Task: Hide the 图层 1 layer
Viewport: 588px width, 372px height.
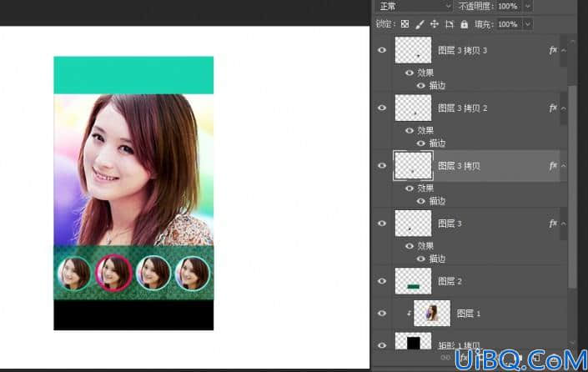Action: pyautogui.click(x=382, y=313)
